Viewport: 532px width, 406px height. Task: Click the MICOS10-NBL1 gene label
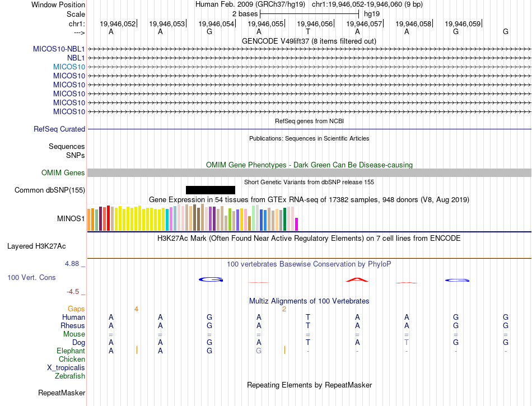click(x=59, y=49)
